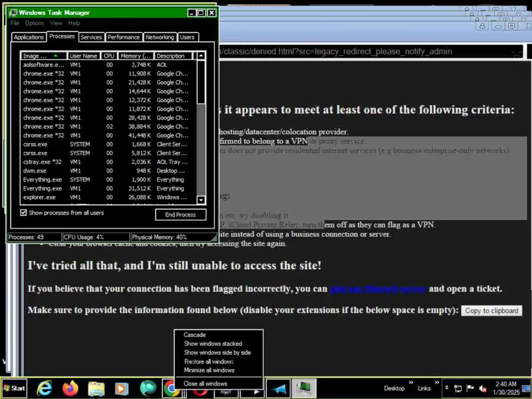Switch to the Services tab
Viewport: 532px width, 399px height.
tap(91, 37)
